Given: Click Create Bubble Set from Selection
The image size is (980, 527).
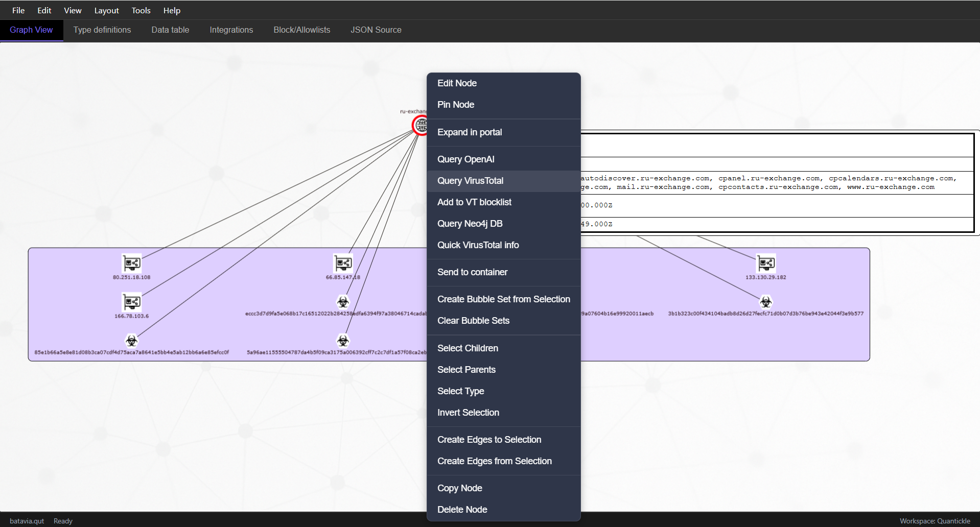Looking at the screenshot, I should (504, 299).
